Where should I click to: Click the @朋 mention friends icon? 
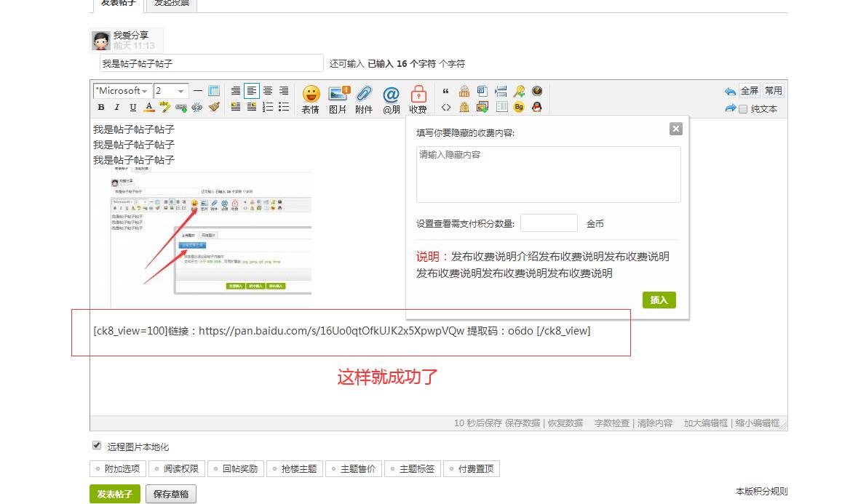[391, 99]
